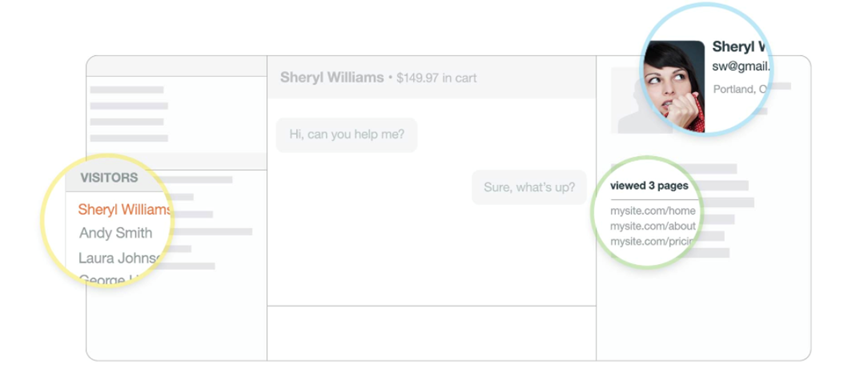This screenshot has width=864, height=377.
Task: Click the "viewed 3 pages" heading
Action: [x=649, y=186]
